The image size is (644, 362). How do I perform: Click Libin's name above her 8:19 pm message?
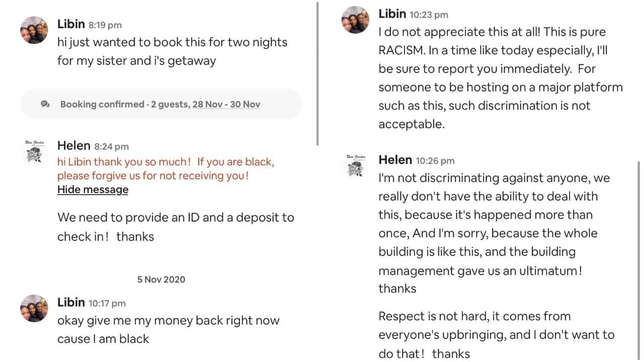72,24
